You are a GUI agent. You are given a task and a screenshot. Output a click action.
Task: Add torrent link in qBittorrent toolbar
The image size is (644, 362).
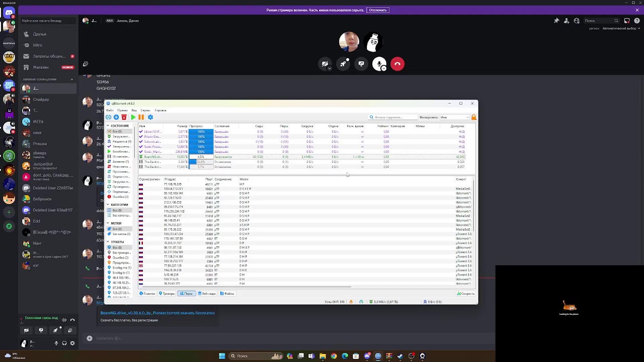[x=109, y=117]
